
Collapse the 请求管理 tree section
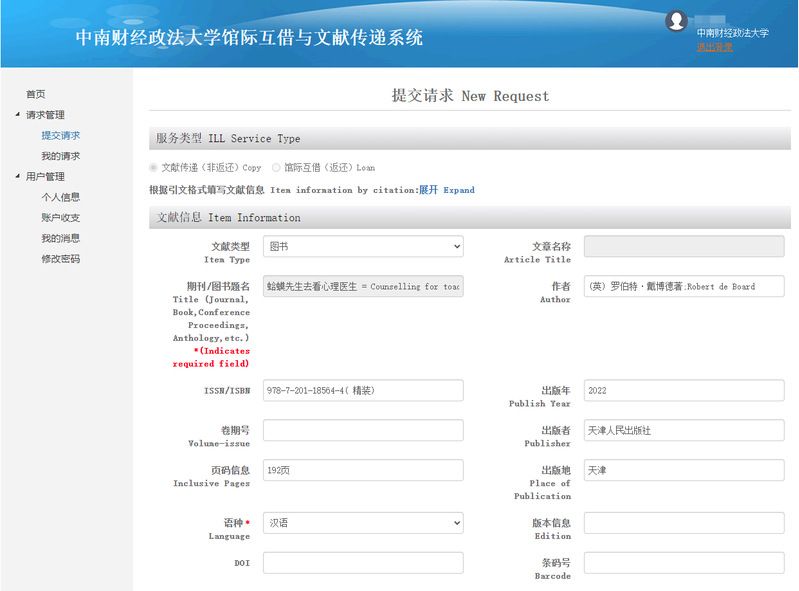tap(17, 115)
